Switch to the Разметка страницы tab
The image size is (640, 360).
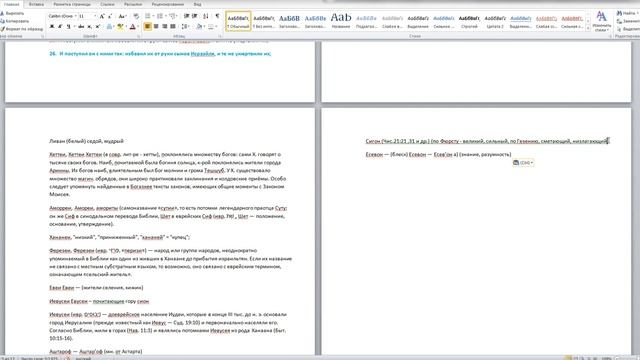pyautogui.click(x=72, y=4)
